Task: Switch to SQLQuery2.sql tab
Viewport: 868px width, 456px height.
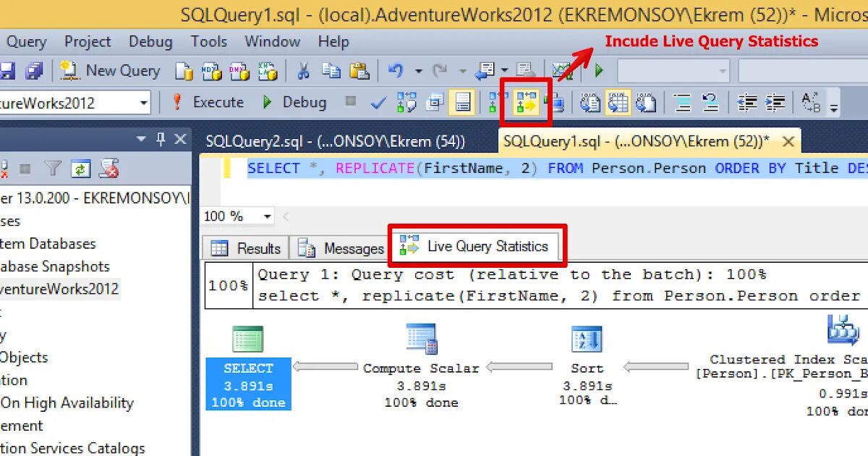Action: coord(336,141)
